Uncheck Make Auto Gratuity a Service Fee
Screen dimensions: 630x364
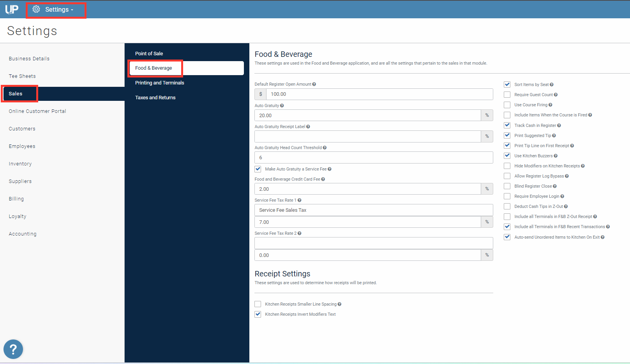tap(258, 169)
